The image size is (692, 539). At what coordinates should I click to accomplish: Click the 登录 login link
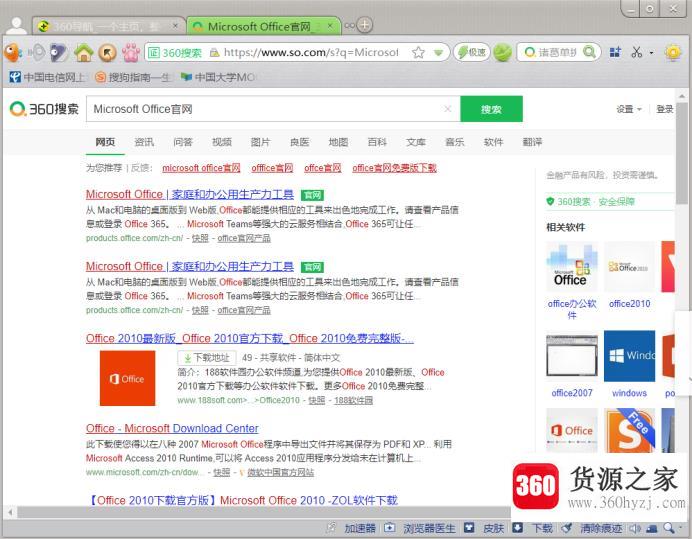[x=665, y=109]
